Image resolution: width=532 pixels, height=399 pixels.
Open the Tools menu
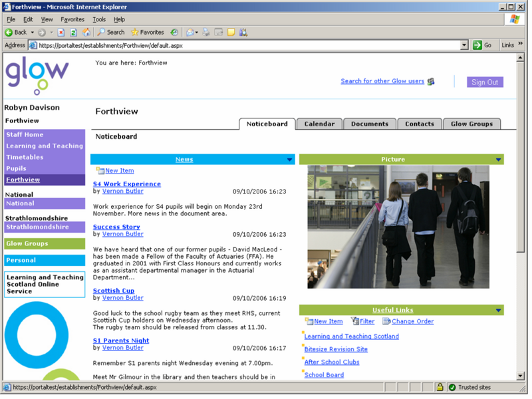(x=99, y=20)
